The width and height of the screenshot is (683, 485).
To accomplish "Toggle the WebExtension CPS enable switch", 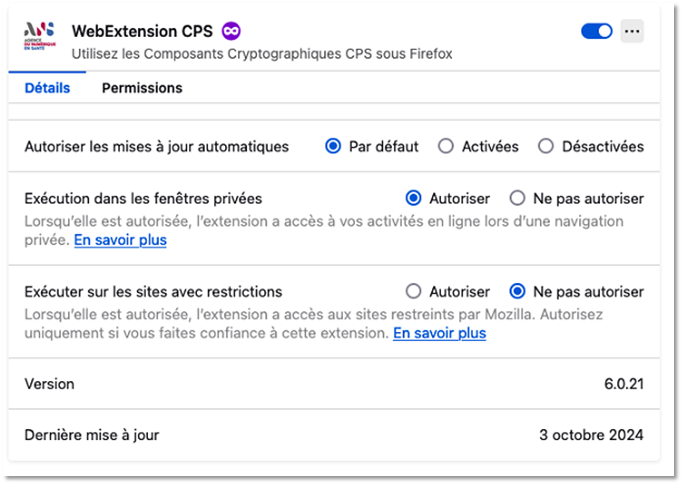I will coord(597,31).
